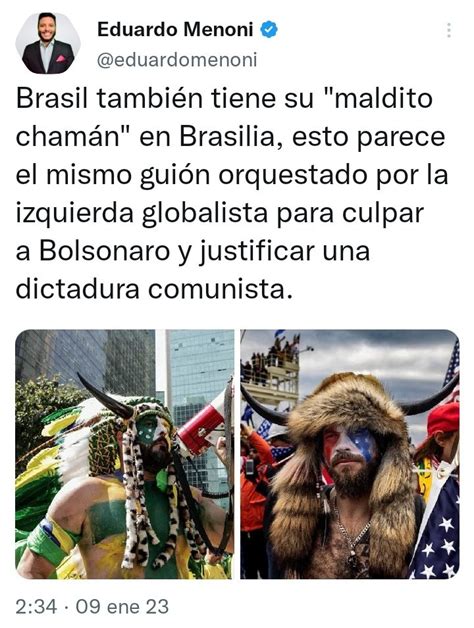Click the American flag in the right photo
Screen dimensions: 474x628
point(437,527)
